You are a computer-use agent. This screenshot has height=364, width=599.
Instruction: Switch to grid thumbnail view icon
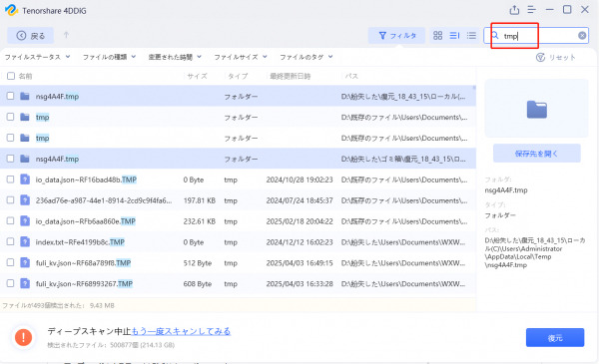point(438,36)
